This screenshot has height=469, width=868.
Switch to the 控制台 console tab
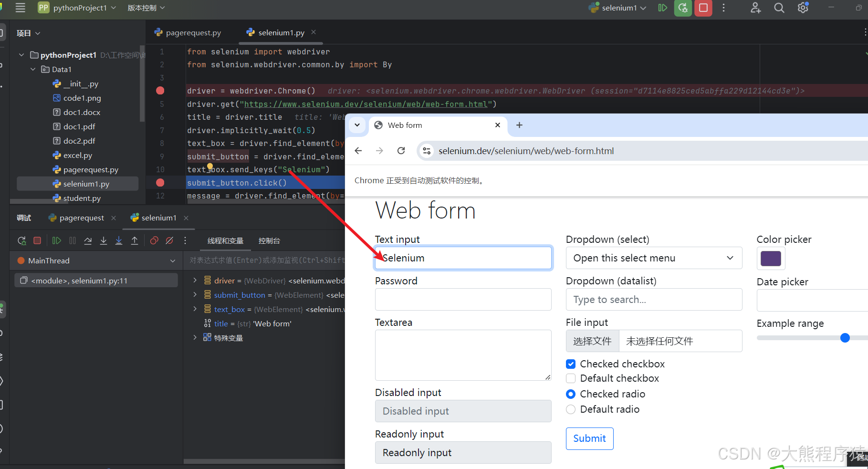pyautogui.click(x=269, y=240)
